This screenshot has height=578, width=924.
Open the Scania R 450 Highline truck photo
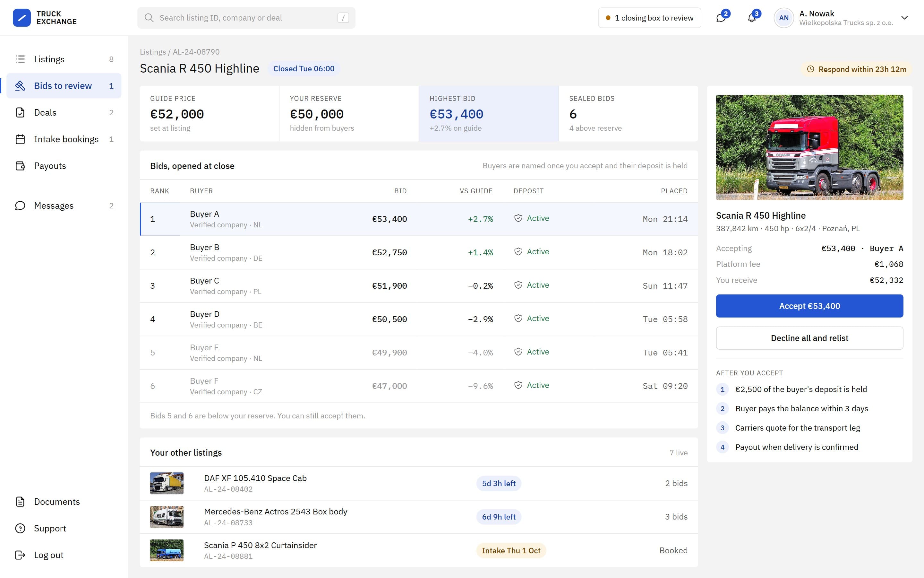pos(809,147)
